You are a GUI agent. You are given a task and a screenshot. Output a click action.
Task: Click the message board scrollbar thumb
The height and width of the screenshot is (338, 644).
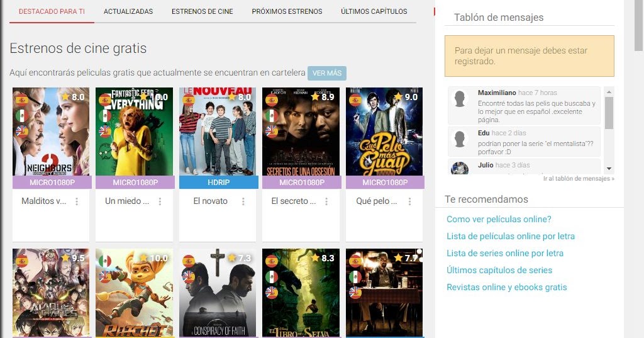point(609,113)
